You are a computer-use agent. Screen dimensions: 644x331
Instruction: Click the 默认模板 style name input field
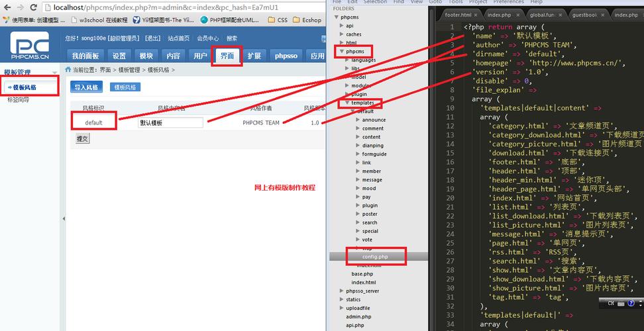point(170,122)
